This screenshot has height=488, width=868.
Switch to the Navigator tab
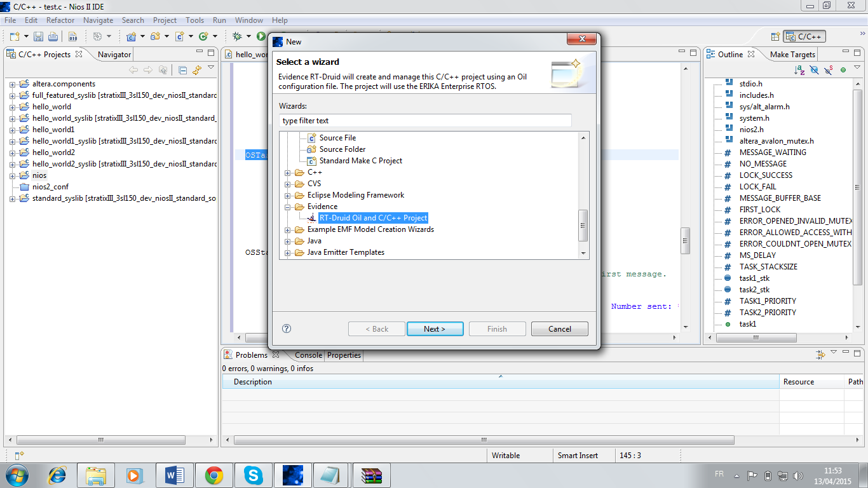click(114, 55)
